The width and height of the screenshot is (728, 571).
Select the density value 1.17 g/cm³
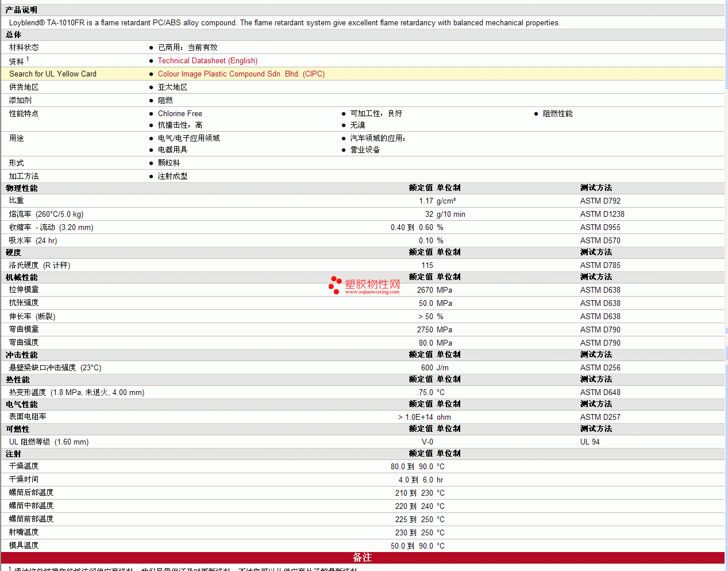(437, 201)
